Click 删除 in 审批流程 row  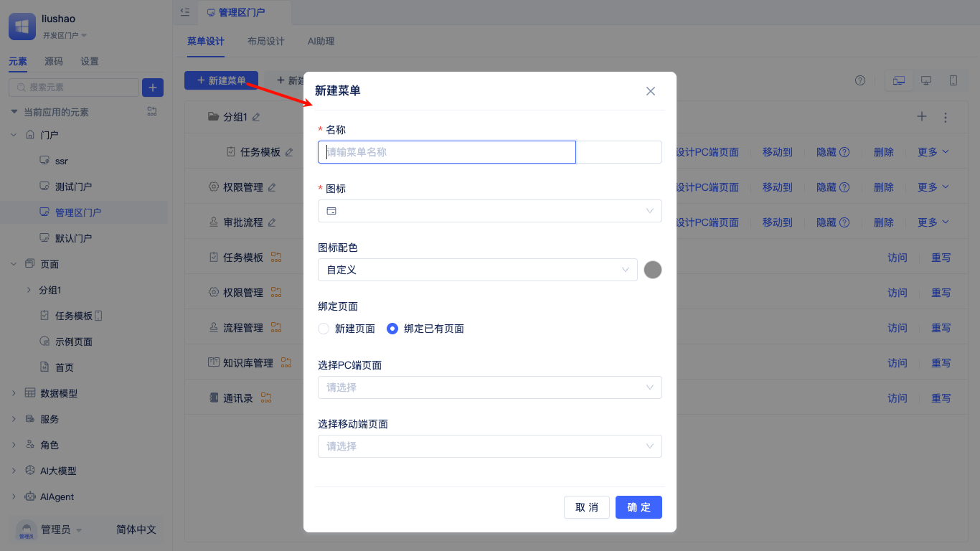tap(884, 222)
